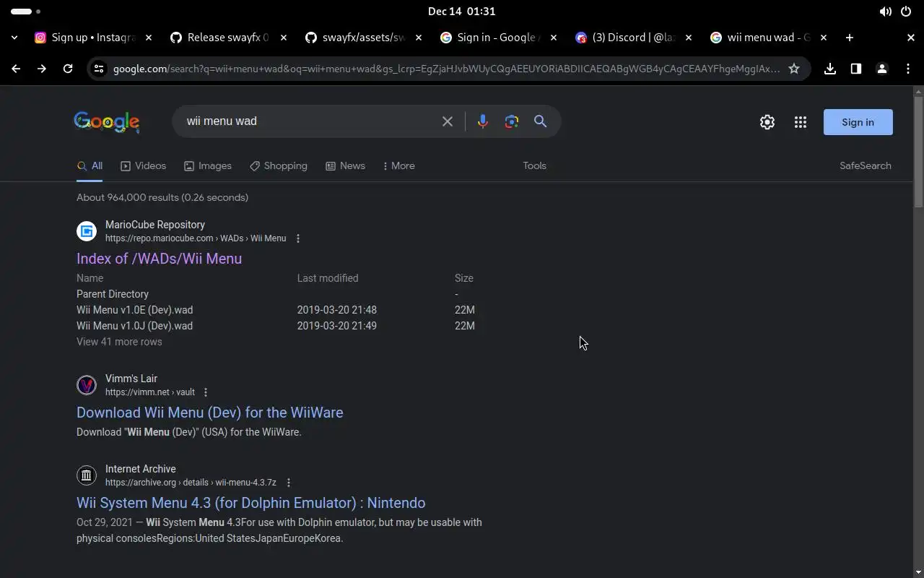Screen dimensions: 924x578
Task: Select the Shopping search filter
Action: 279,166
